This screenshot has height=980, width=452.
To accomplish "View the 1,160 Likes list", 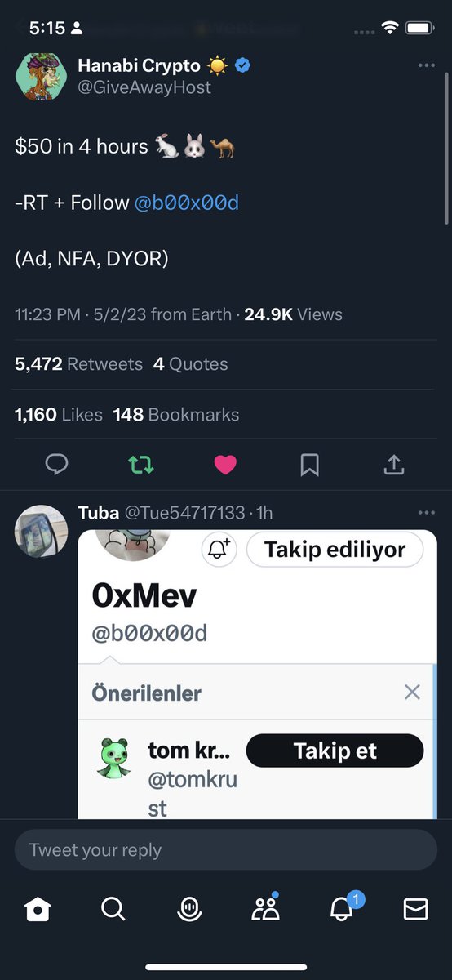I will [x=59, y=415].
